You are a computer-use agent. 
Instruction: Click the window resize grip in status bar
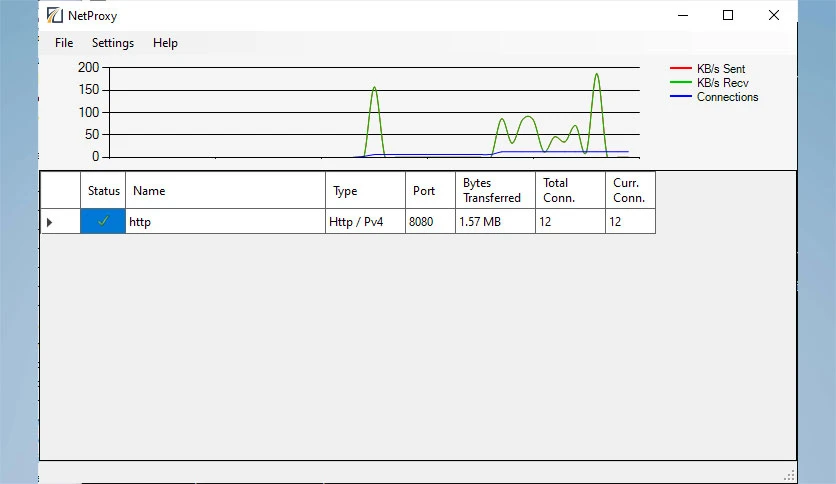[x=790, y=475]
